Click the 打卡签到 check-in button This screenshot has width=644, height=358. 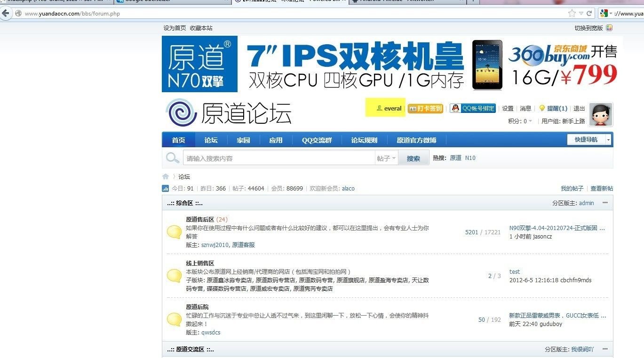pyautogui.click(x=425, y=109)
